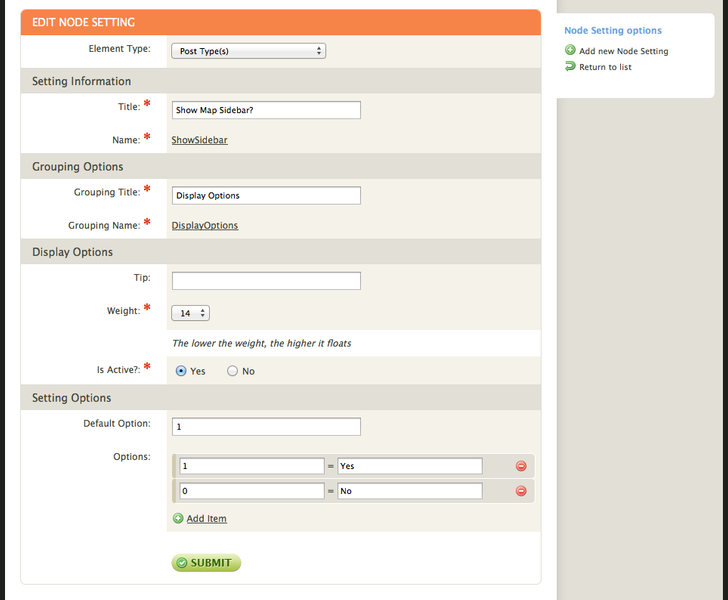Remove the No option row
Viewport: 728px width, 600px height.
tap(520, 491)
